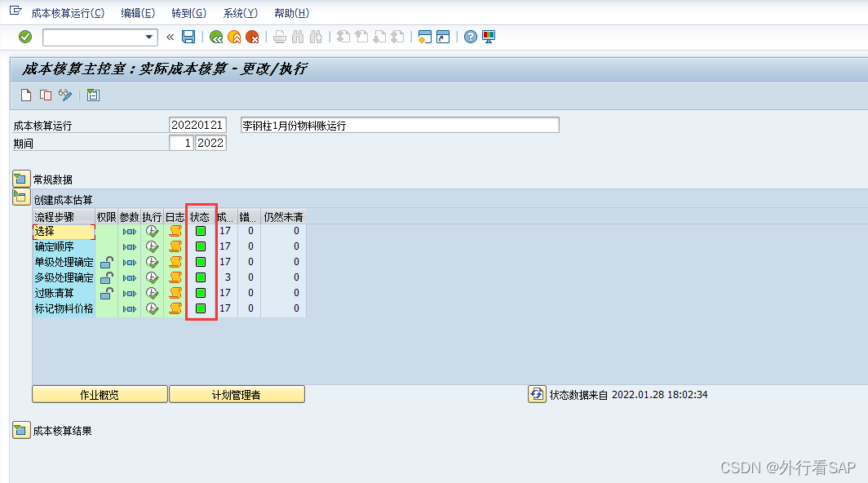Viewport: 868px width, 483px height.
Task: Toggle authorization lock for 多级处理确定
Action: [x=106, y=277]
